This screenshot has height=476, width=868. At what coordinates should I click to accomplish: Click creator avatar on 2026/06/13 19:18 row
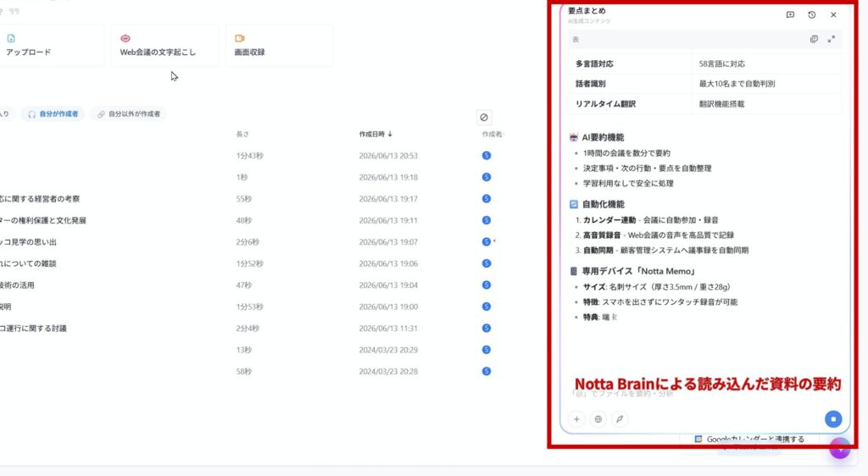coord(486,178)
